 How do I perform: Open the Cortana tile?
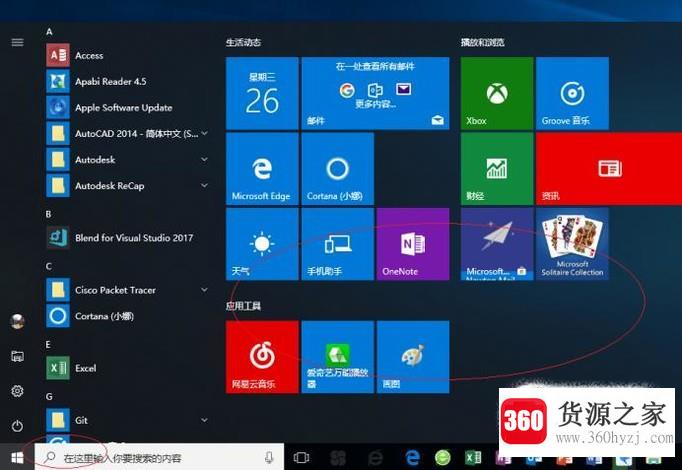[x=338, y=169]
